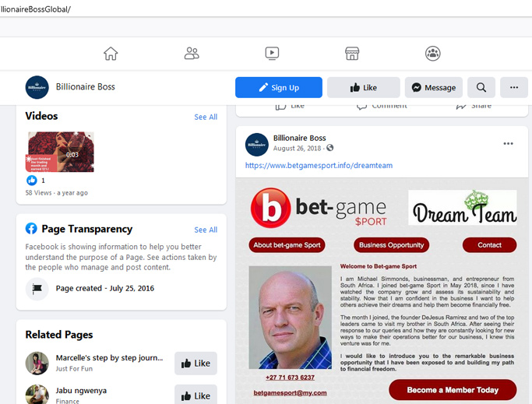This screenshot has height=404, width=532.
Task: Open the page's three-dot more menu
Action: point(514,87)
